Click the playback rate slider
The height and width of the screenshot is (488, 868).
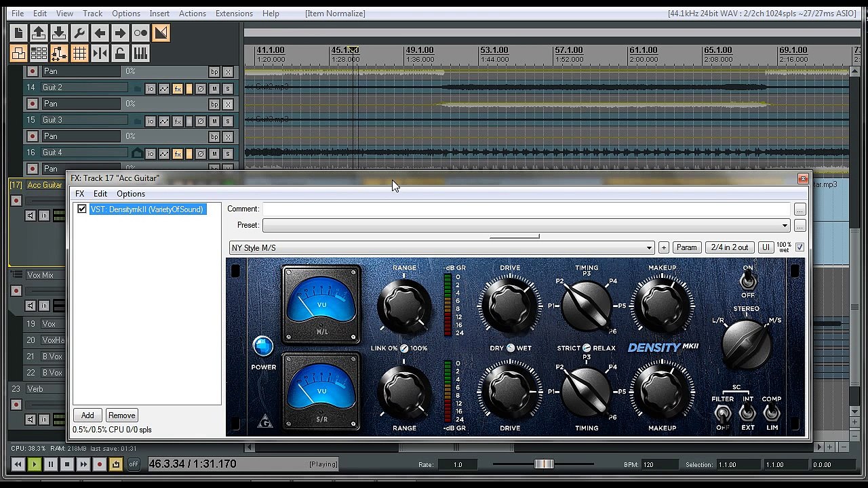pyautogui.click(x=543, y=464)
